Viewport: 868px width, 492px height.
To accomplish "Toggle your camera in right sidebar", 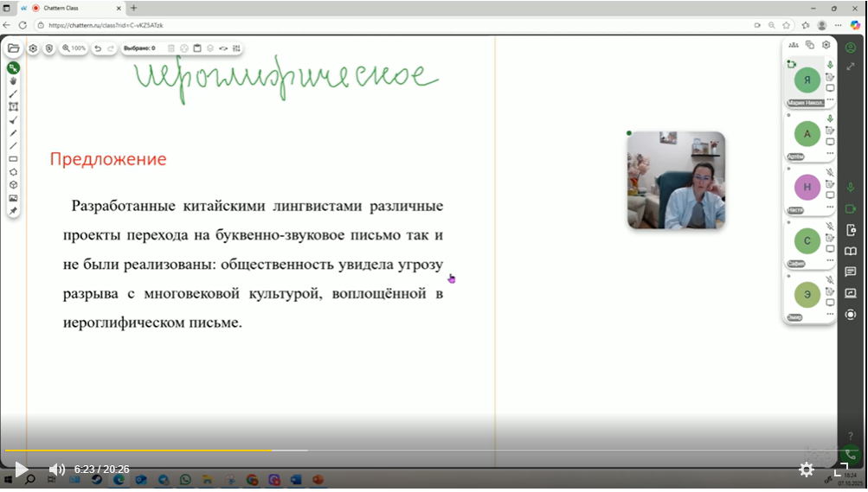I will pos(851,209).
